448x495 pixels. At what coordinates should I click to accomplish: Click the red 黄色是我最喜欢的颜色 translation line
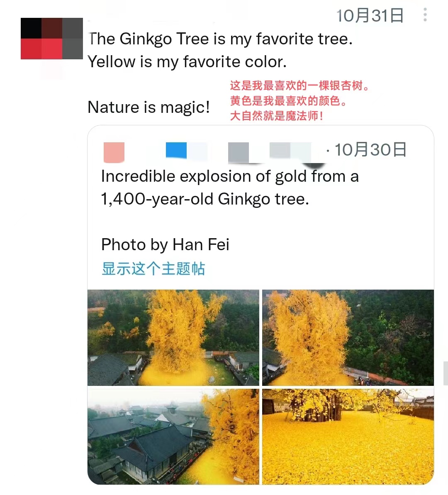click(288, 101)
